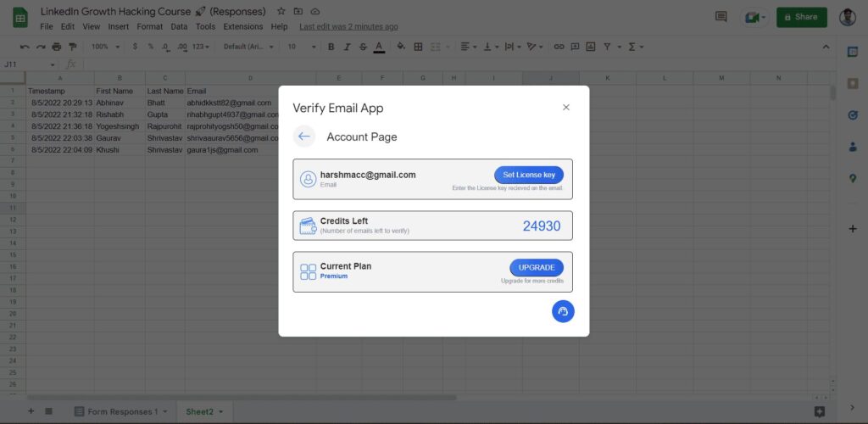
Task: Open Keep in the side panel
Action: click(x=853, y=84)
